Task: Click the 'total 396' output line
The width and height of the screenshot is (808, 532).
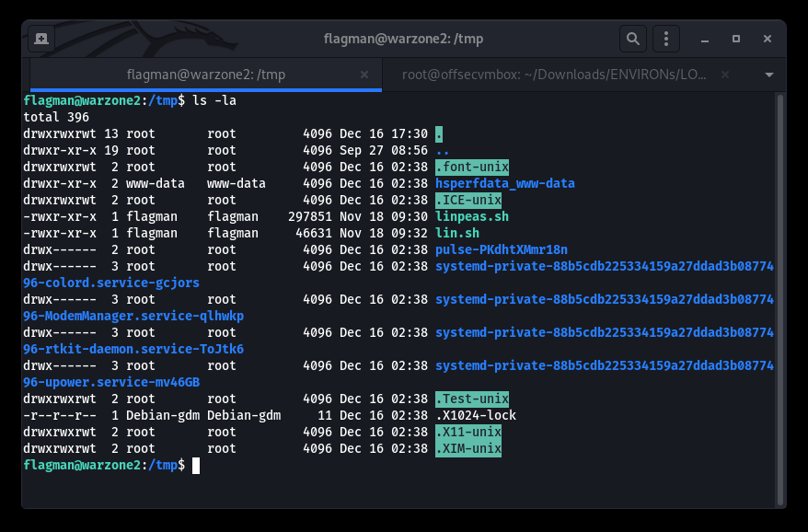Action: [x=56, y=118]
